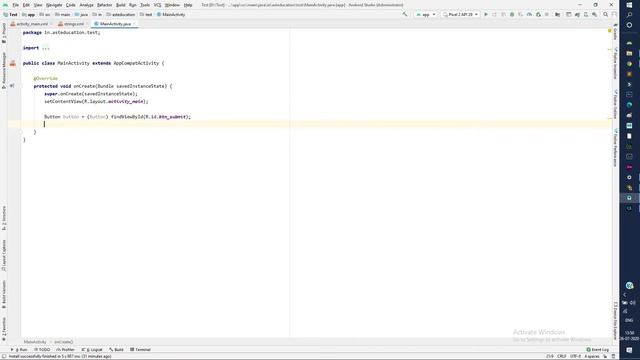Open the Profiler tool window
Image resolution: width=640 pixels, height=360 pixels.
point(66,350)
